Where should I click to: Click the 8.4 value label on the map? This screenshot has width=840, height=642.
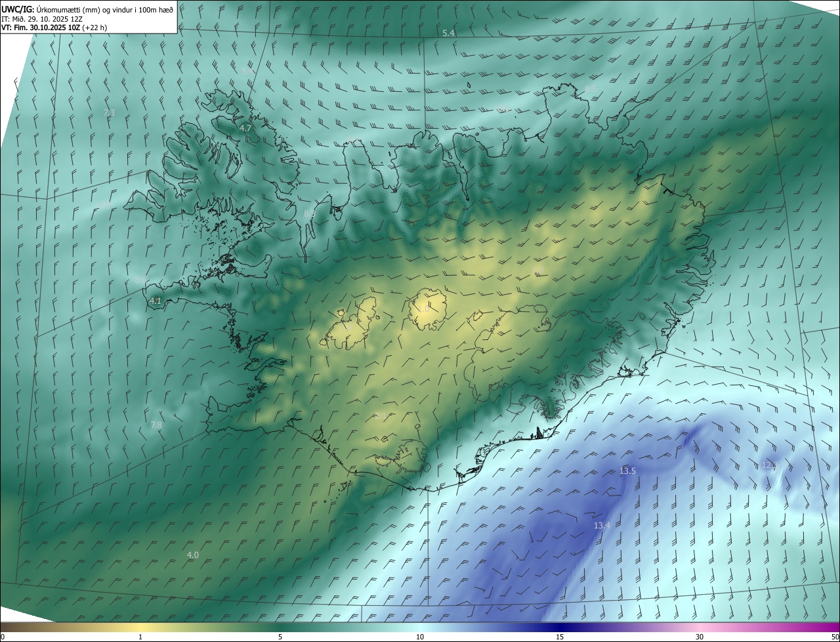(x=247, y=70)
